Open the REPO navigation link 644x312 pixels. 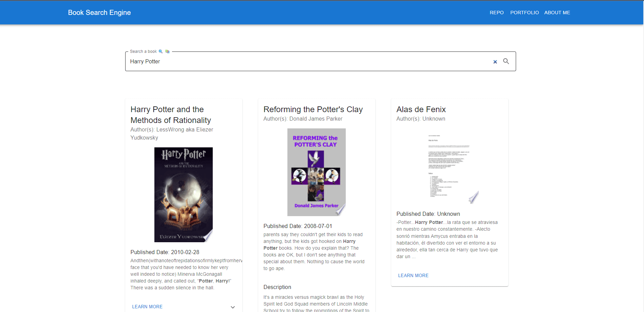(496, 13)
